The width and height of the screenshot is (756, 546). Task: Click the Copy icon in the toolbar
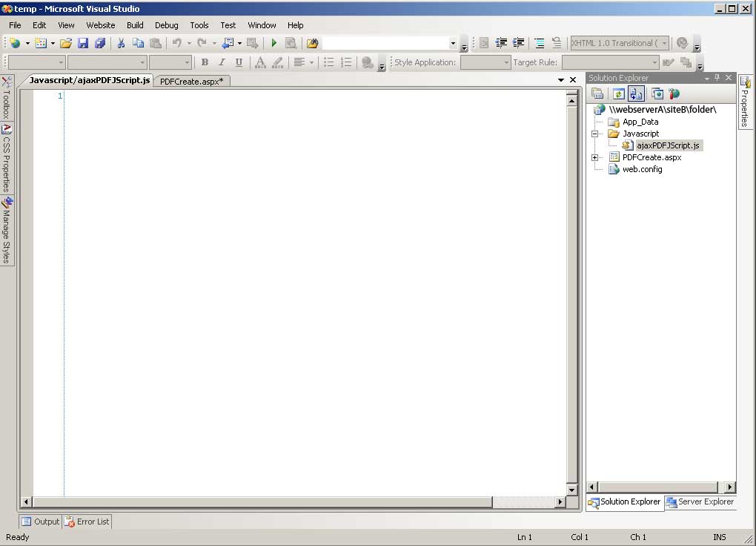138,44
